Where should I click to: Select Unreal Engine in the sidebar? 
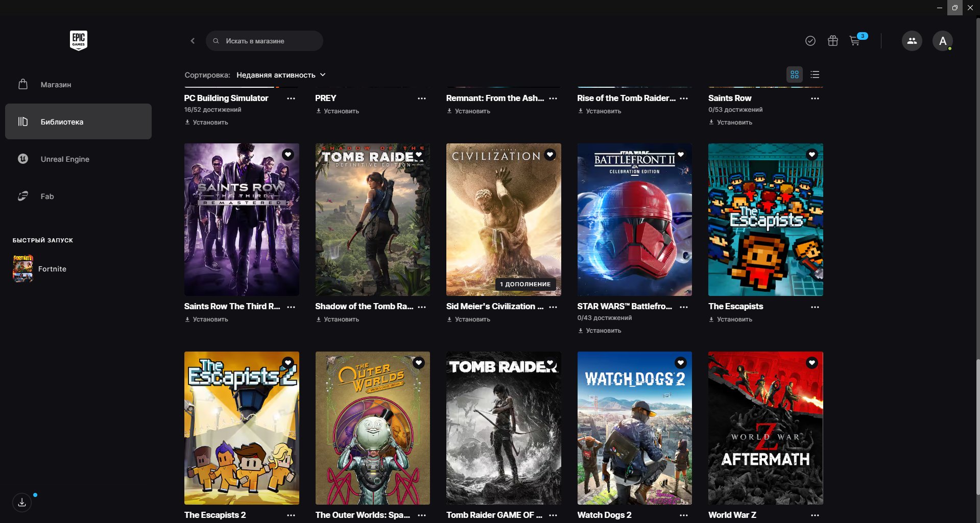[65, 159]
